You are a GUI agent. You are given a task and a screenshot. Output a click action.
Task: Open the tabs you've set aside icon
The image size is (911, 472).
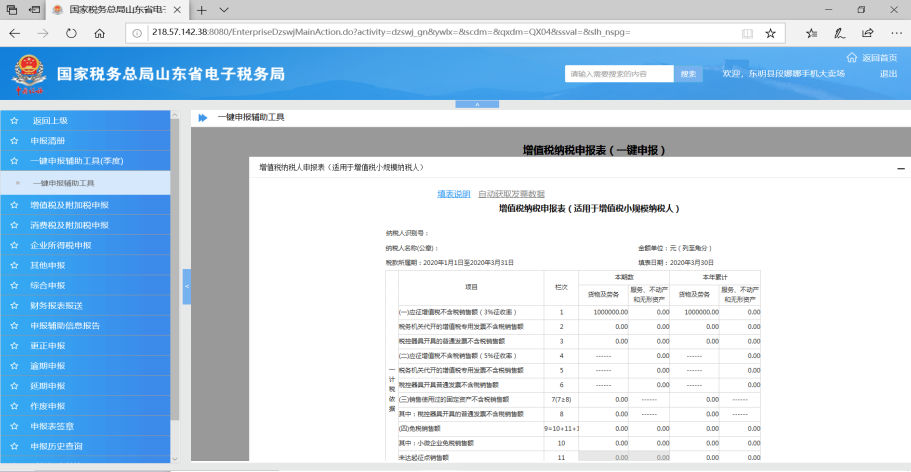(x=11, y=10)
